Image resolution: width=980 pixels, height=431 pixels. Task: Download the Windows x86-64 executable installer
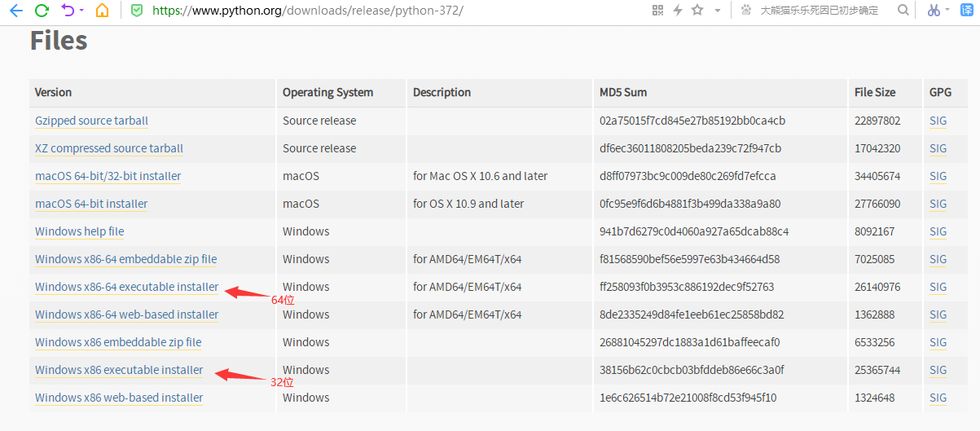tap(126, 287)
